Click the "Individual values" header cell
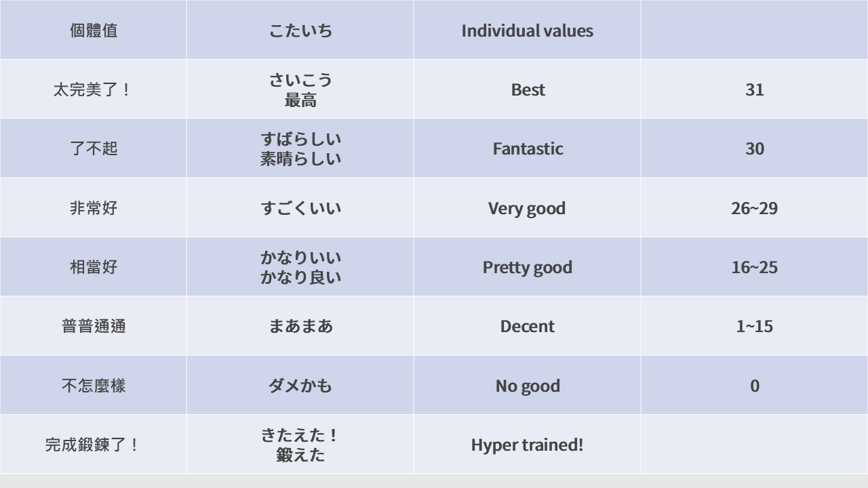Viewport: 868px width, 488px height. click(527, 30)
